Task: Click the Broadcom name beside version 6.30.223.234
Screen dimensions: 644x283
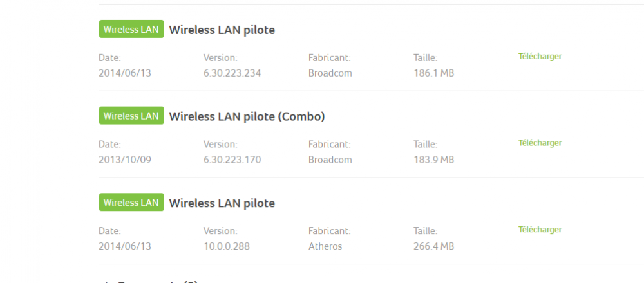Action: click(x=330, y=73)
